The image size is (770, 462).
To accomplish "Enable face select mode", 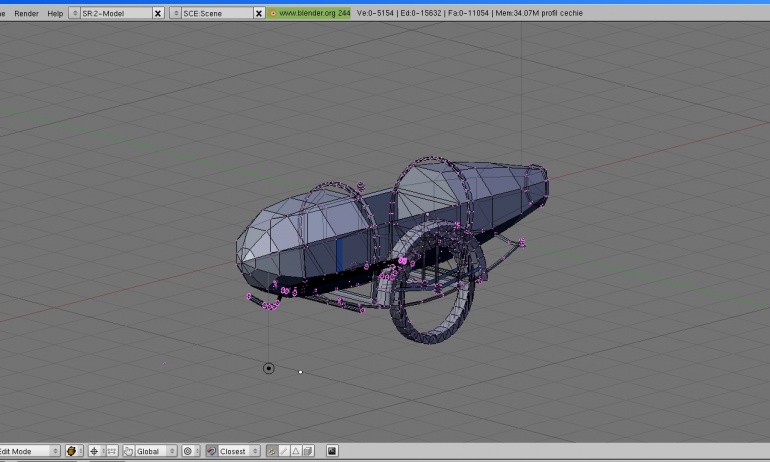I will tap(296, 451).
